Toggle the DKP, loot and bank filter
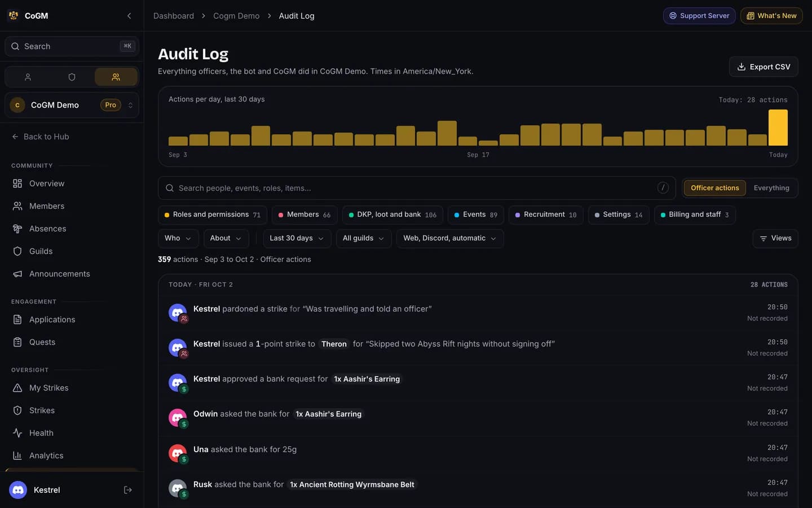812x508 pixels. (x=392, y=215)
